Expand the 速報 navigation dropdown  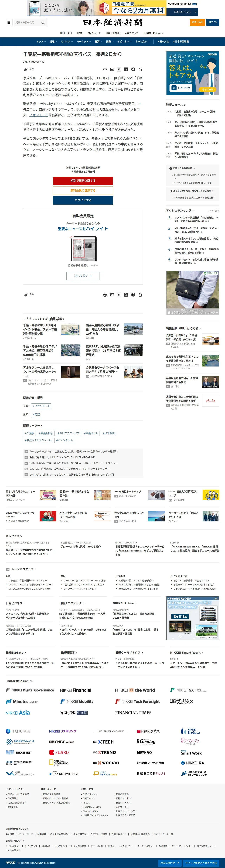pos(53,41)
